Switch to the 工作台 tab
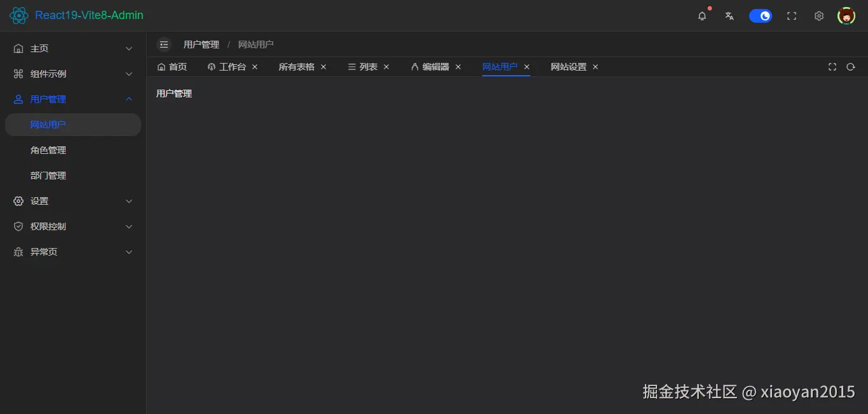The height and width of the screenshot is (414, 868). click(x=227, y=67)
